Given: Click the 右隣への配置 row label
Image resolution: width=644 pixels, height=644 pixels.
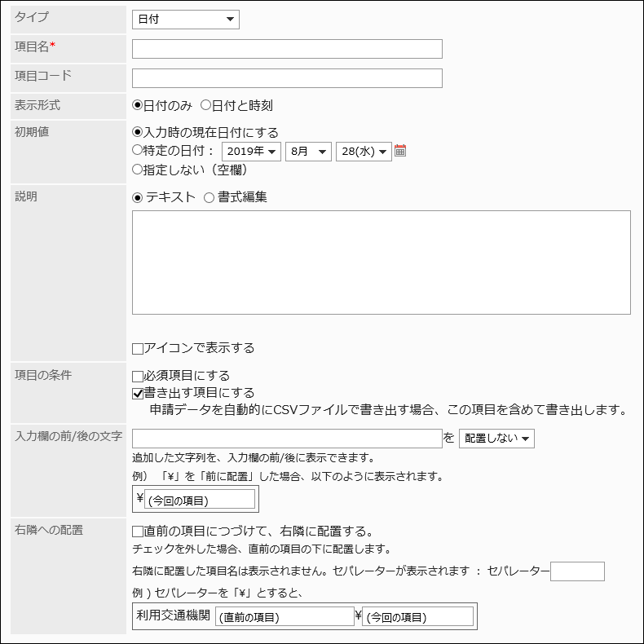Looking at the screenshot, I should point(48,530).
